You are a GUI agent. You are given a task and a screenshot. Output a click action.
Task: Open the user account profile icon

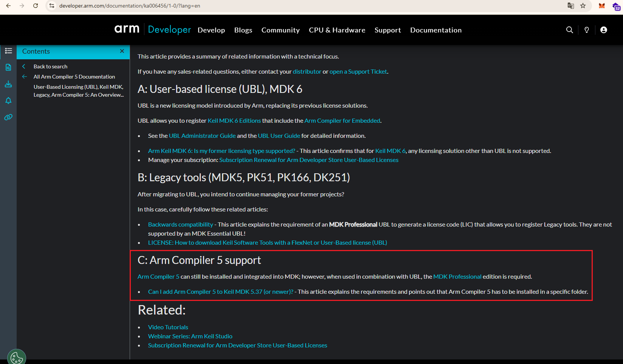click(604, 30)
